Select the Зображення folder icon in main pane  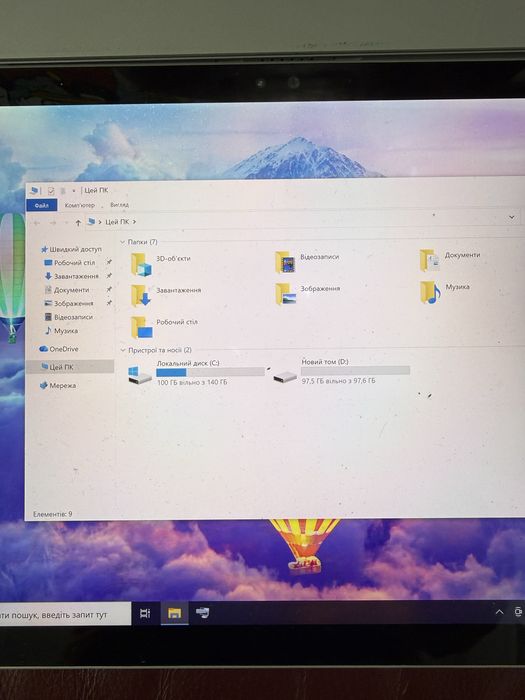coord(285,294)
